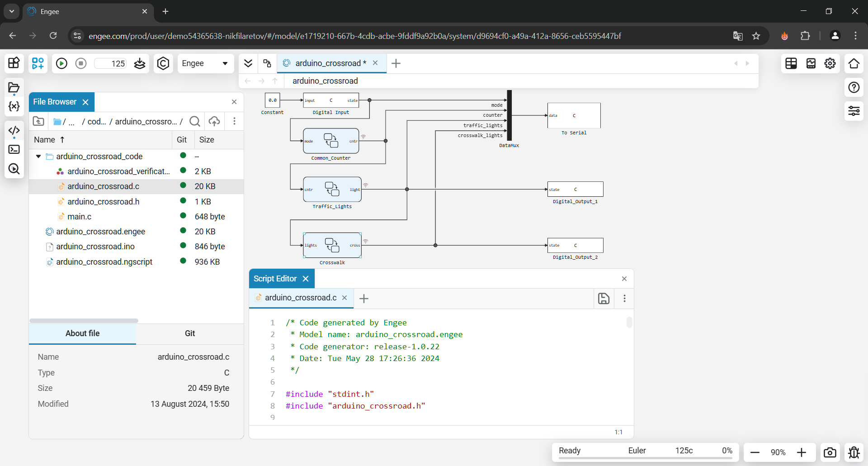Screen dimensions: 868x466
Task: Open the debug bug icon
Action: [x=854, y=452]
